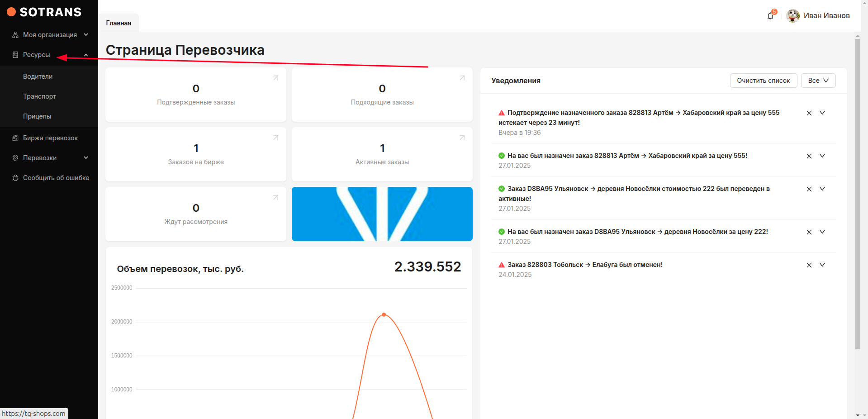Dismiss the expiring confirmation 828813 notification
The width and height of the screenshot is (868, 419).
click(809, 113)
